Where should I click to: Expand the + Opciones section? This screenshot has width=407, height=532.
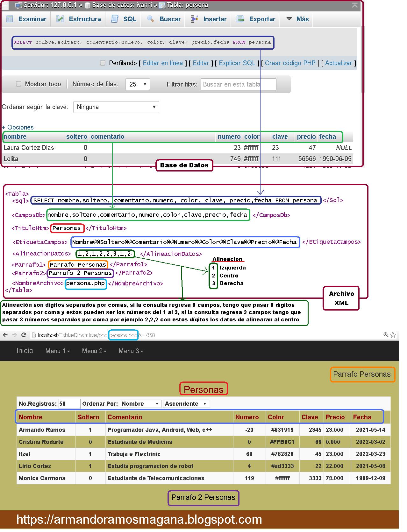(18, 127)
